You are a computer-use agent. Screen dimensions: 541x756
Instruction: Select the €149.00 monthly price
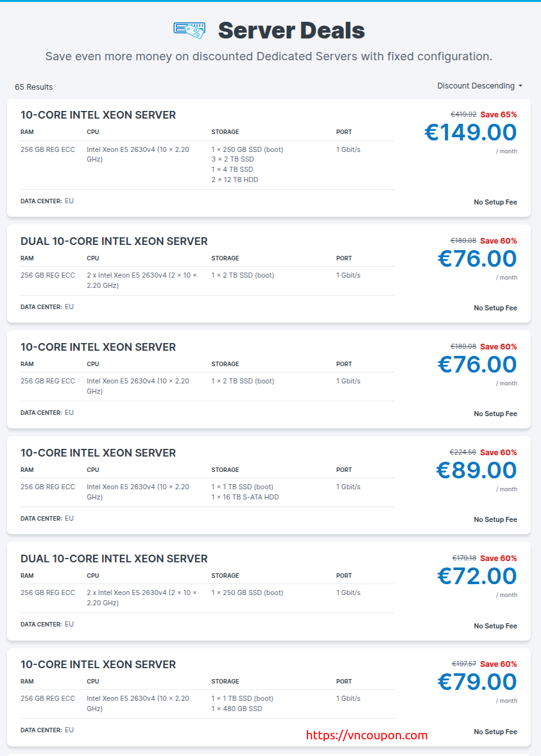(470, 133)
